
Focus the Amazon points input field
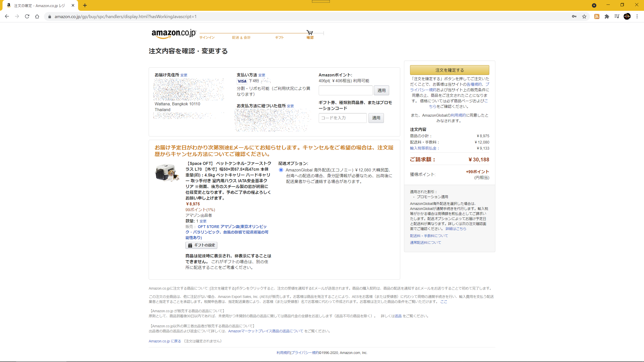coord(345,90)
